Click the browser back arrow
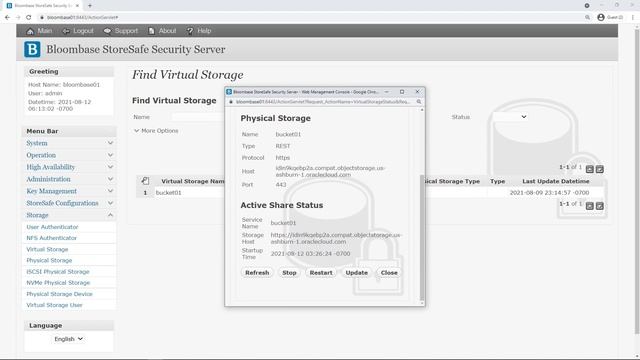Screen dimensions: 640x360 [x=7, y=18]
